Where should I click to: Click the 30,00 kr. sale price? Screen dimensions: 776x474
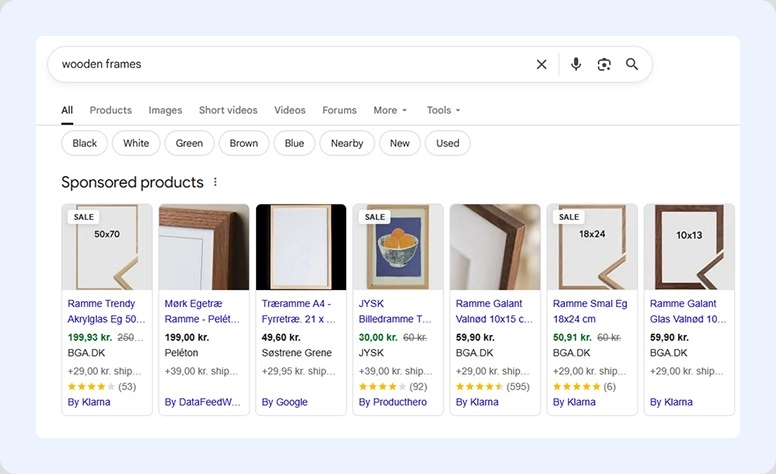point(378,337)
